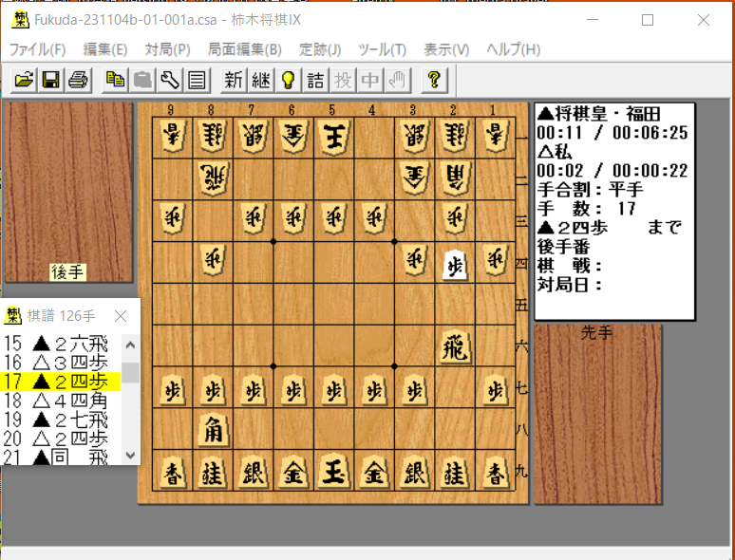This screenshot has height=560, width=735.
Task: Copy the record with the copy icon
Action: point(115,80)
